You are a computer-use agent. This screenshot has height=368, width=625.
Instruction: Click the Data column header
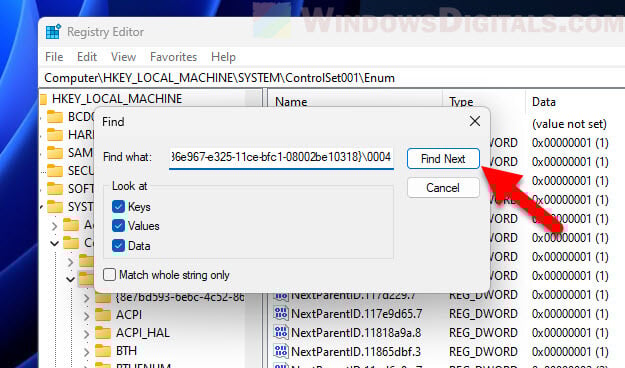tap(544, 102)
